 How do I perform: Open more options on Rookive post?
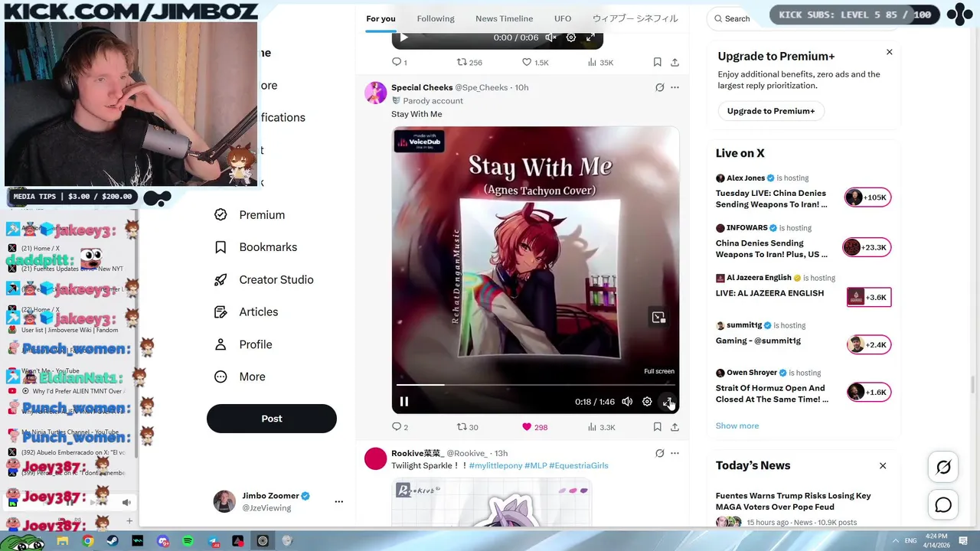tap(675, 453)
